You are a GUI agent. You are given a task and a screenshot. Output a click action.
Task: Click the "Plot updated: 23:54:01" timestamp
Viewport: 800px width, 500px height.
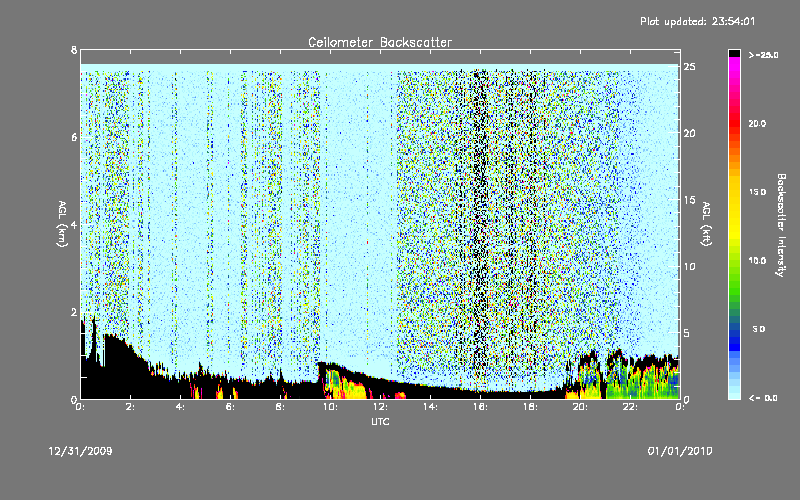pos(697,21)
